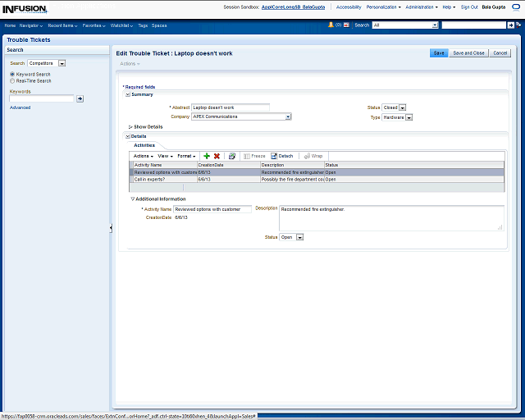Submit the global search arrow button
This screenshot has width=525, height=420.
click(x=511, y=25)
